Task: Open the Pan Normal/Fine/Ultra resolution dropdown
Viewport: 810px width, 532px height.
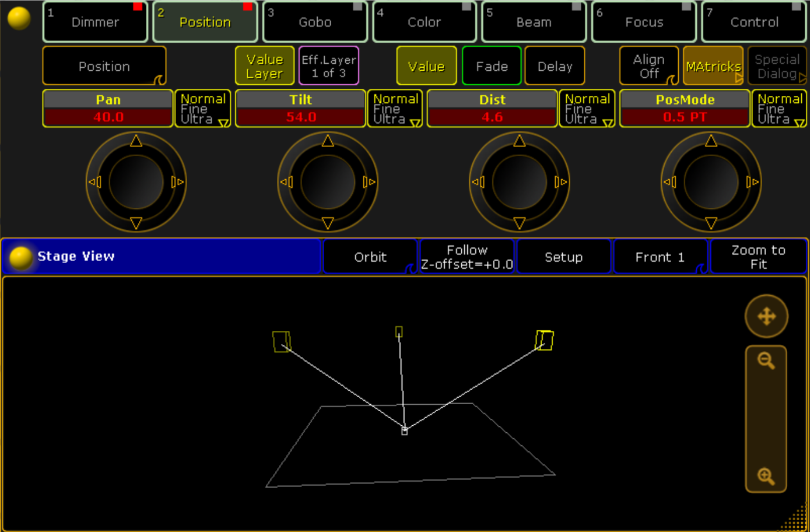Action: pyautogui.click(x=203, y=109)
